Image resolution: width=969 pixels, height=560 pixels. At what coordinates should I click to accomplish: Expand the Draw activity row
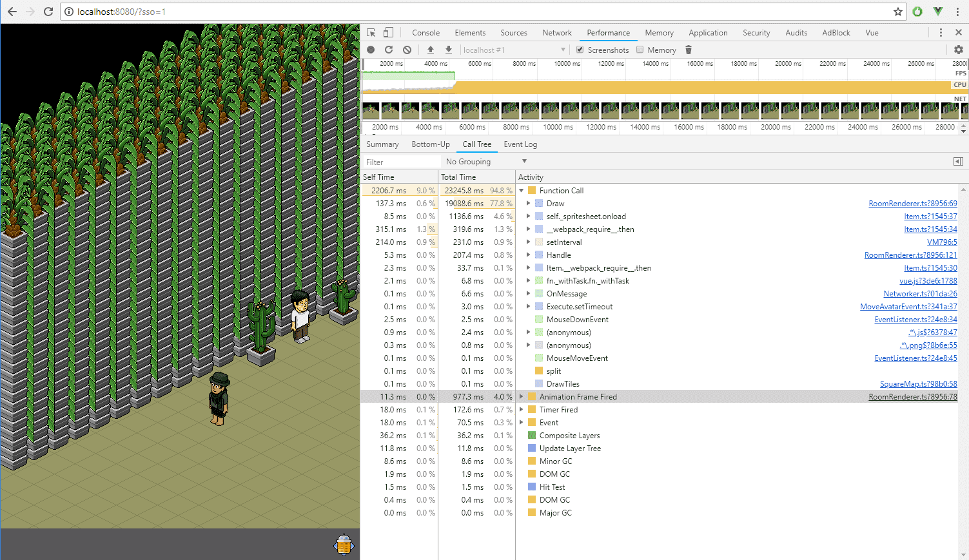(x=529, y=204)
